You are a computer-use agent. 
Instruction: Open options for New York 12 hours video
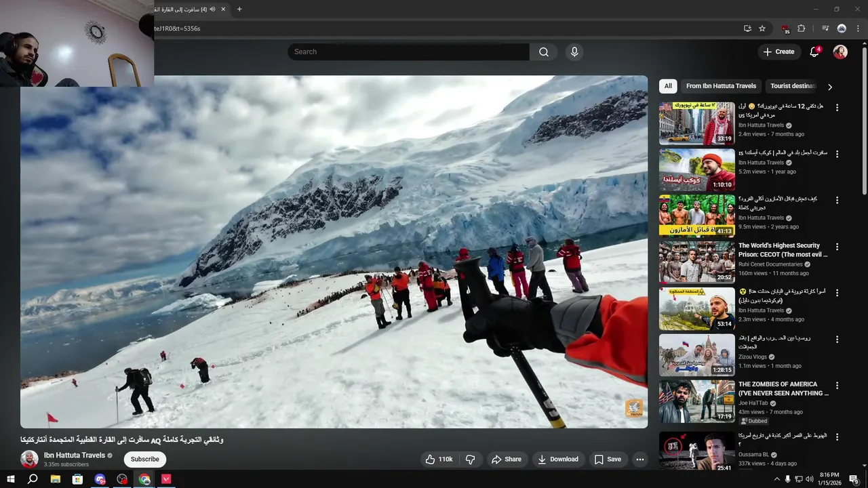click(x=837, y=108)
